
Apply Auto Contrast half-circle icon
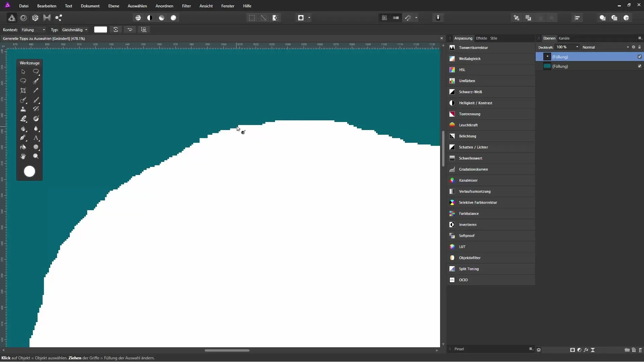tap(150, 18)
